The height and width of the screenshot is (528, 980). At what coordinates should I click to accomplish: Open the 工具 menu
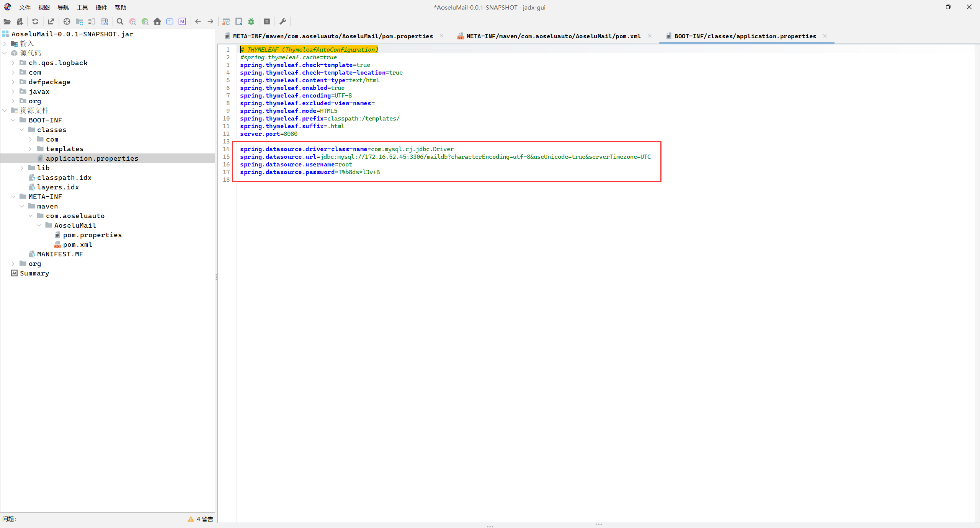coord(82,7)
